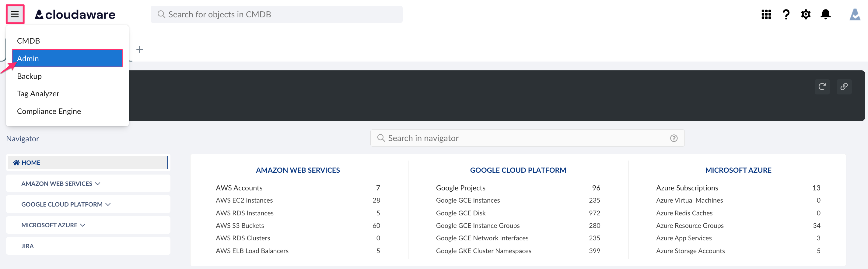Open Azure Resource Groups link
868x269 pixels.
click(x=689, y=225)
